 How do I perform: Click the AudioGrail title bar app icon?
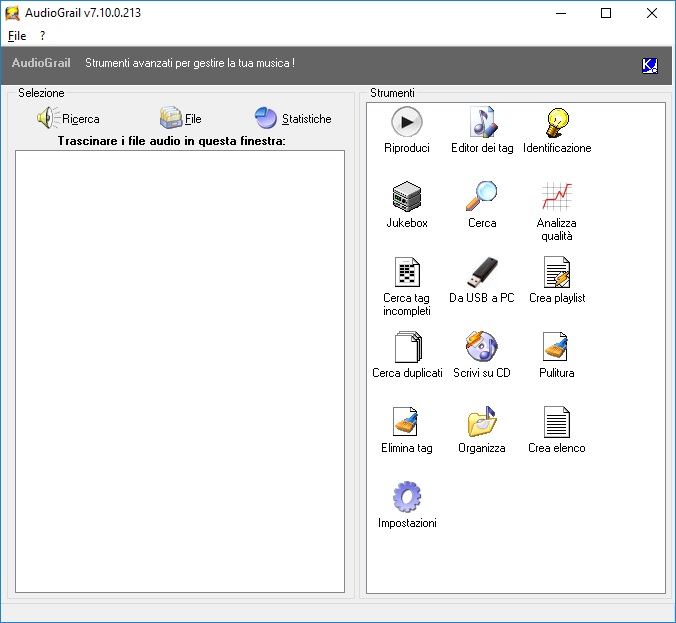click(x=13, y=13)
